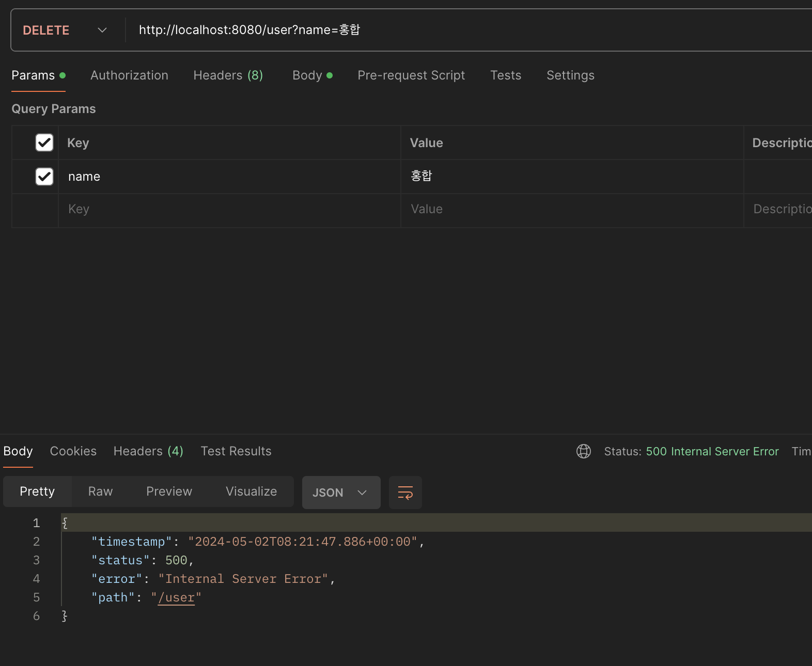Open the Pre-request Script tab

[x=411, y=75]
